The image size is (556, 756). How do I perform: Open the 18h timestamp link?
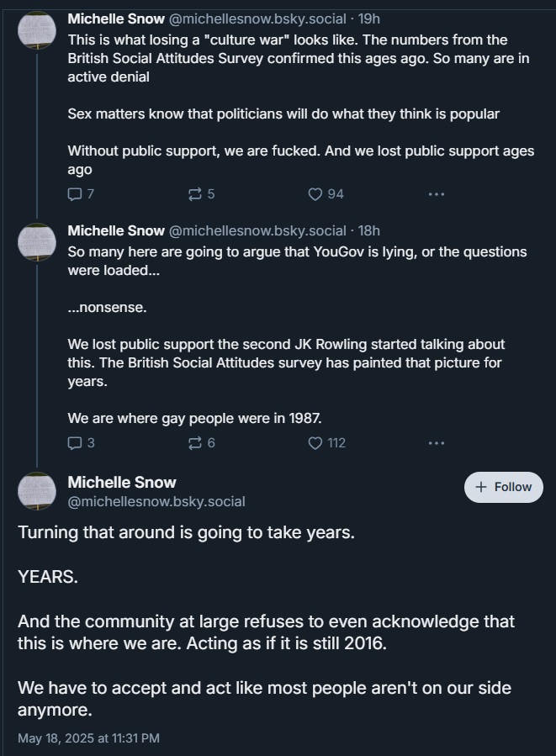(368, 230)
